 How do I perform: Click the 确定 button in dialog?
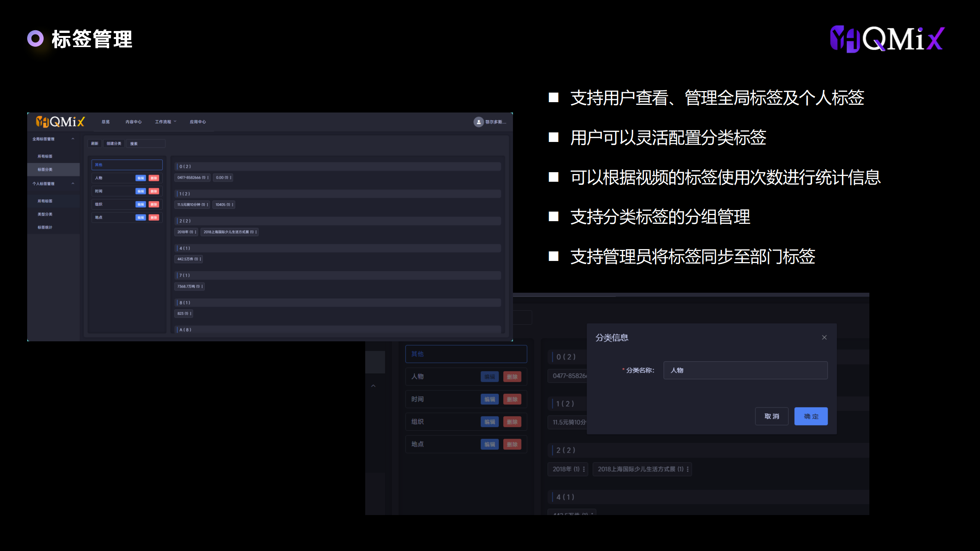811,416
